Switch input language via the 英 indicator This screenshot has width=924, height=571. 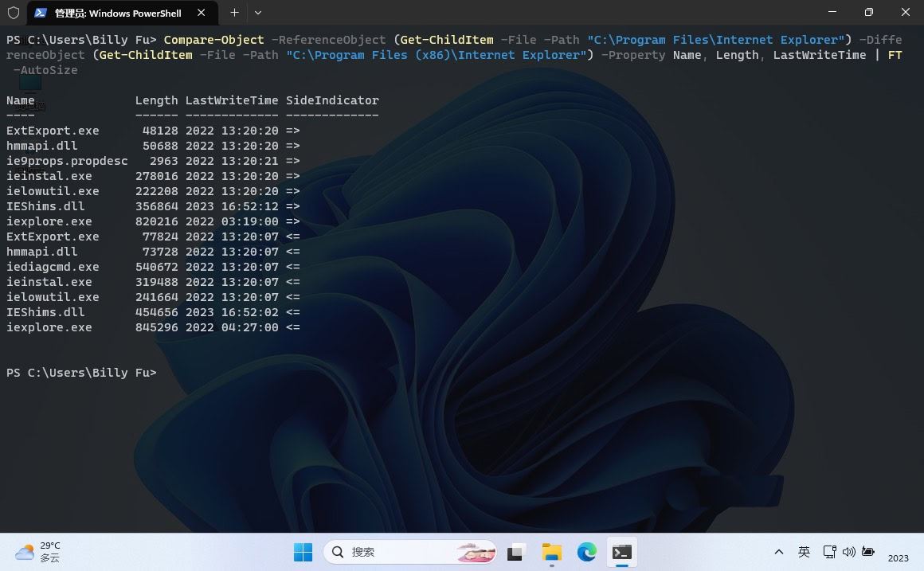pyautogui.click(x=805, y=552)
